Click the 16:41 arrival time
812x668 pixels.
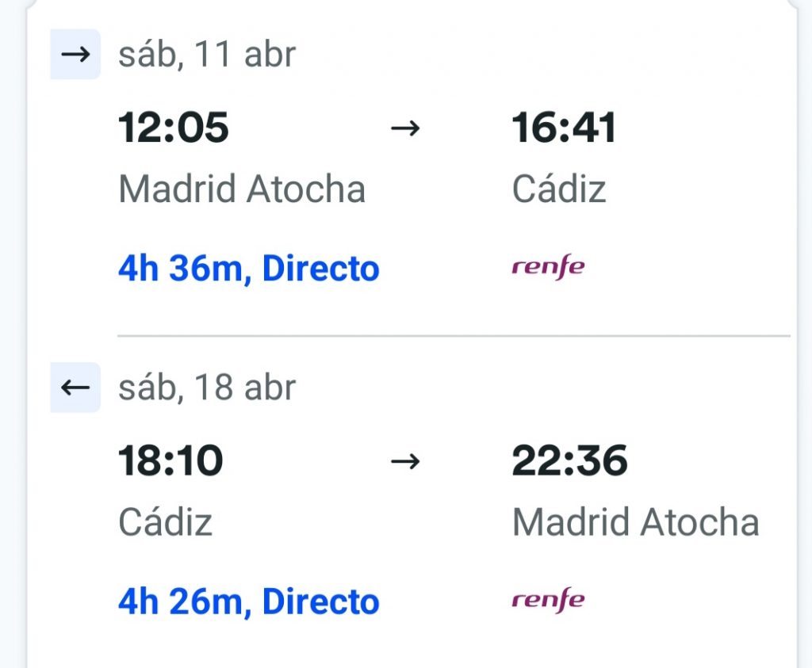click(564, 128)
